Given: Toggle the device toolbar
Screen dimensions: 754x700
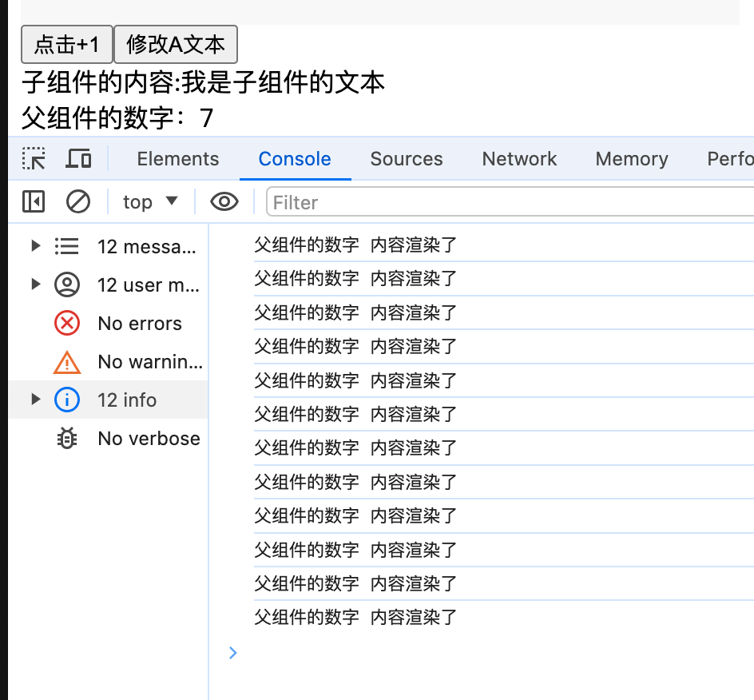Looking at the screenshot, I should click(77, 158).
